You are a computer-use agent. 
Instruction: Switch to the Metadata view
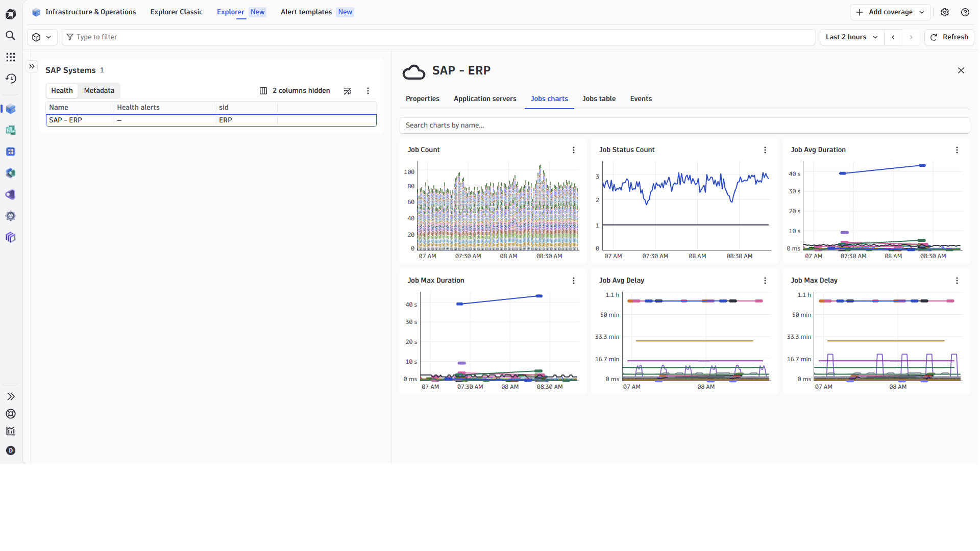click(x=99, y=91)
